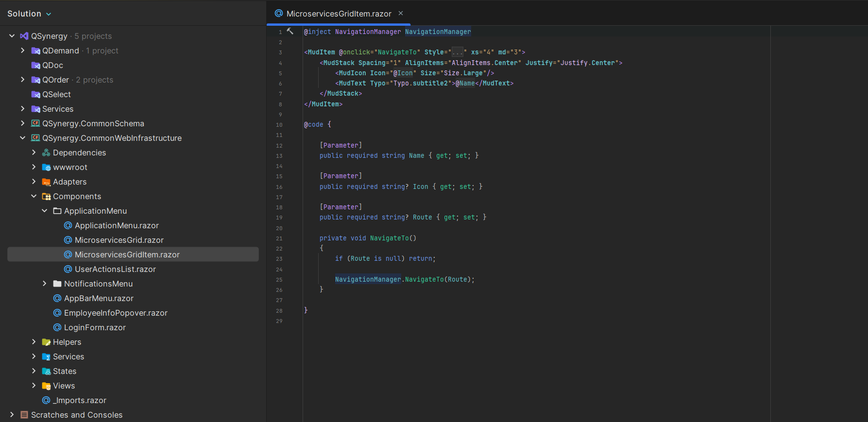The width and height of the screenshot is (868, 422).
Task: Open MicroservicesGrid.razor in the tree
Action: [119, 240]
